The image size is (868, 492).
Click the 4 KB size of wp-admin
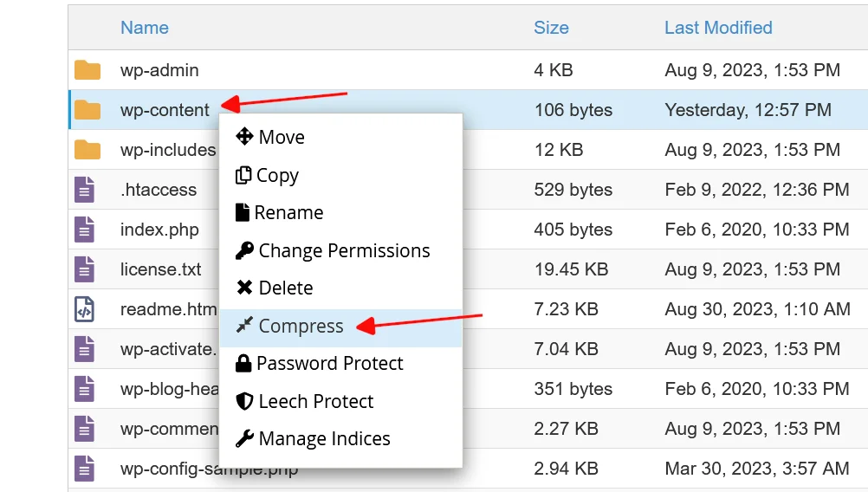553,70
